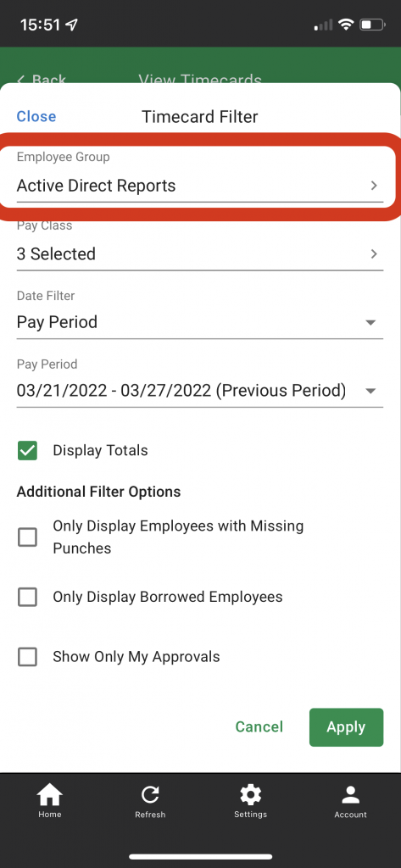Tap the blue Close link
Image resolution: width=401 pixels, height=868 pixels.
36,117
